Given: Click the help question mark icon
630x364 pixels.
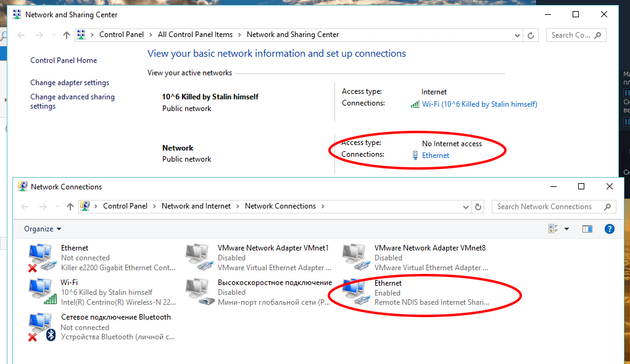Looking at the screenshot, I should point(609,229).
